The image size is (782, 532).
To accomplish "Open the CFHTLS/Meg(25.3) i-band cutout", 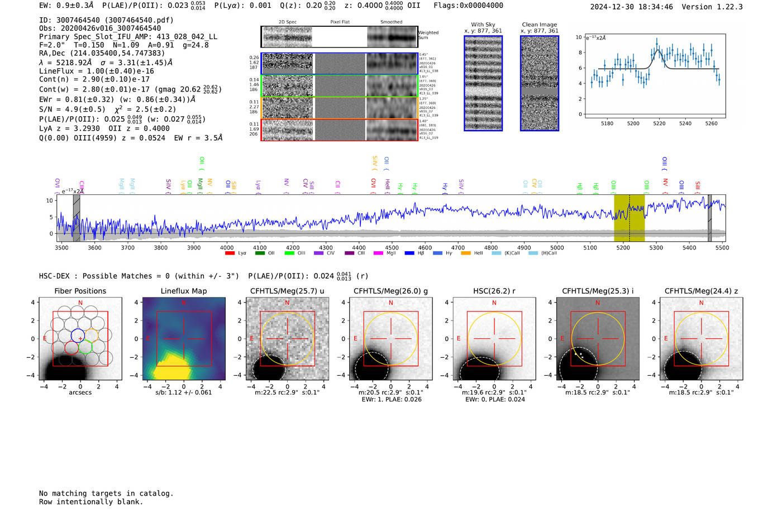I will coord(598,339).
